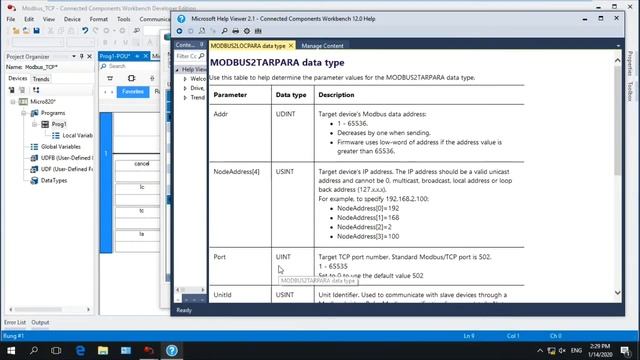Click Back arrow in Help Viewer toolbar

[x=180, y=31]
